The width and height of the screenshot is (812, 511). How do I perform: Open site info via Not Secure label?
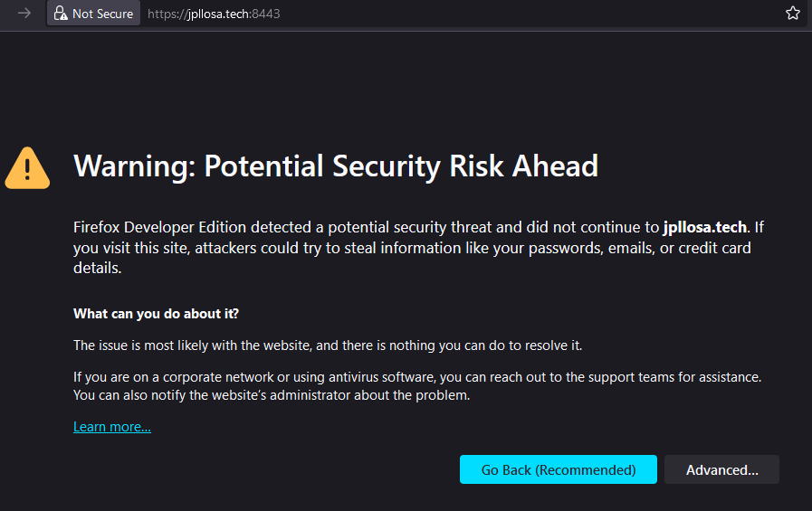coord(102,14)
